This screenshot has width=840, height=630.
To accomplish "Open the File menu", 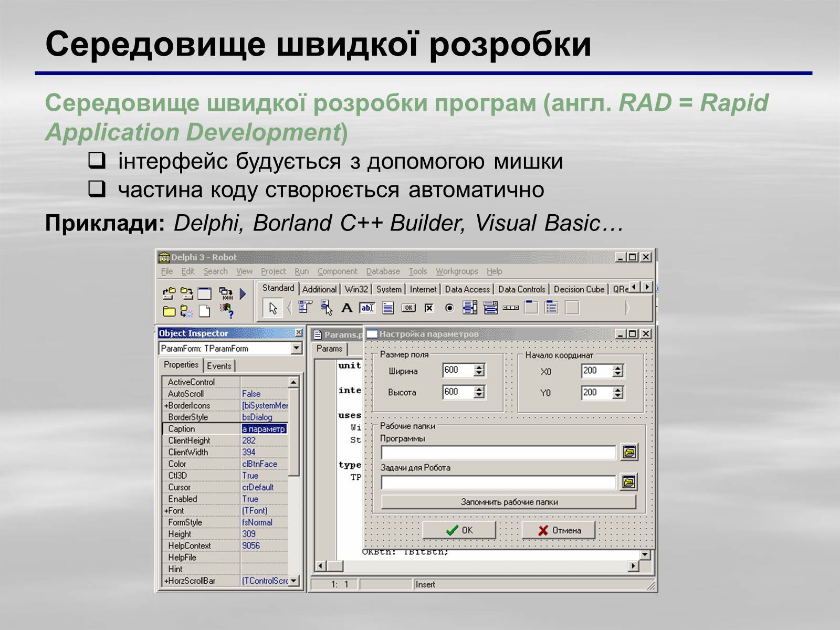I will (167, 271).
